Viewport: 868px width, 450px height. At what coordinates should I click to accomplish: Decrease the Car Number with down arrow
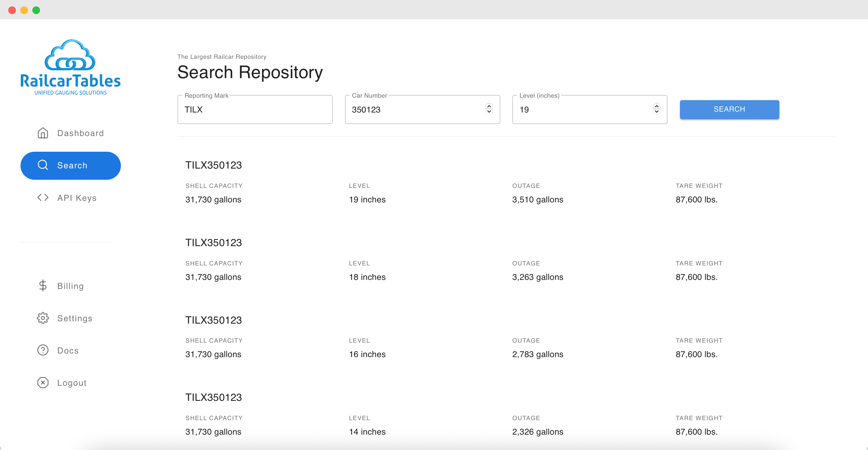point(489,112)
